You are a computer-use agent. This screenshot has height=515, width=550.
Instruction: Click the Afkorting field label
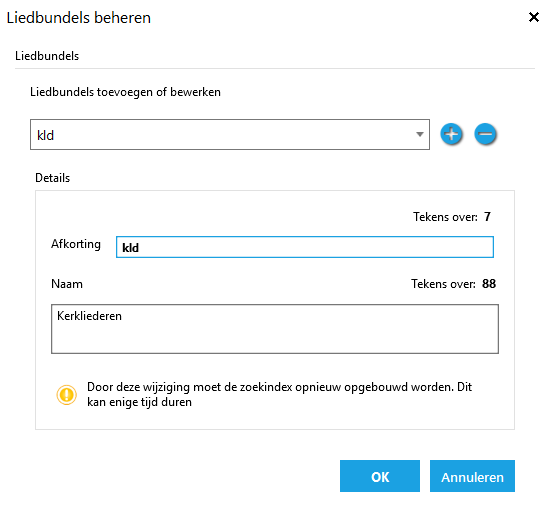coord(76,244)
